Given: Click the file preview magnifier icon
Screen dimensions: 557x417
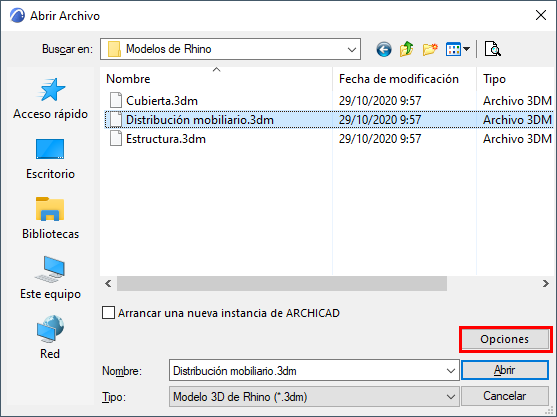Looking at the screenshot, I should pos(493,49).
